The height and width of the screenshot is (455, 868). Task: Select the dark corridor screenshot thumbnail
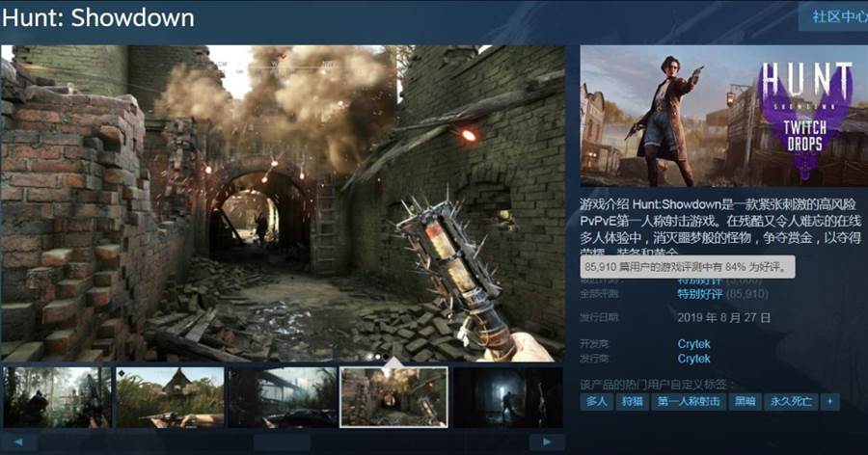point(507,397)
